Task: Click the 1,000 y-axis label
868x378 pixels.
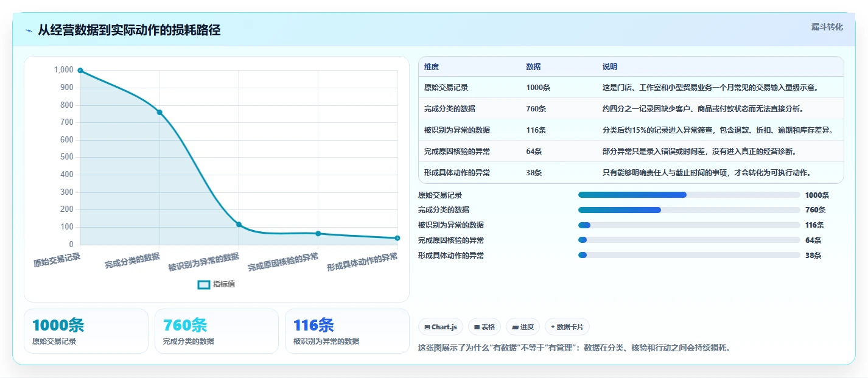Action: [63, 70]
